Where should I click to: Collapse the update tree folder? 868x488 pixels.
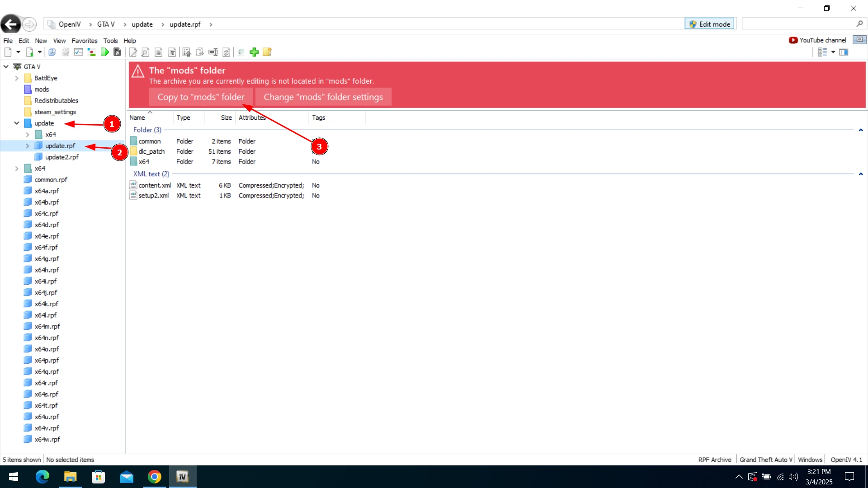[x=17, y=123]
